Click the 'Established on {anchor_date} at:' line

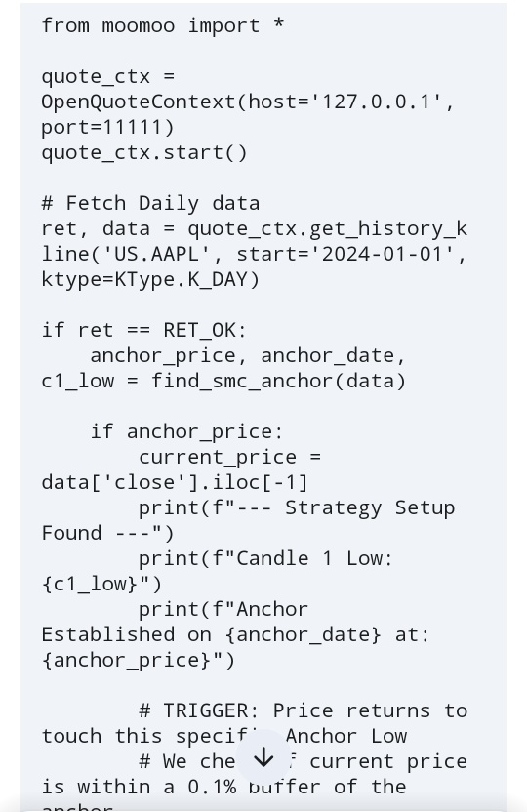click(235, 634)
